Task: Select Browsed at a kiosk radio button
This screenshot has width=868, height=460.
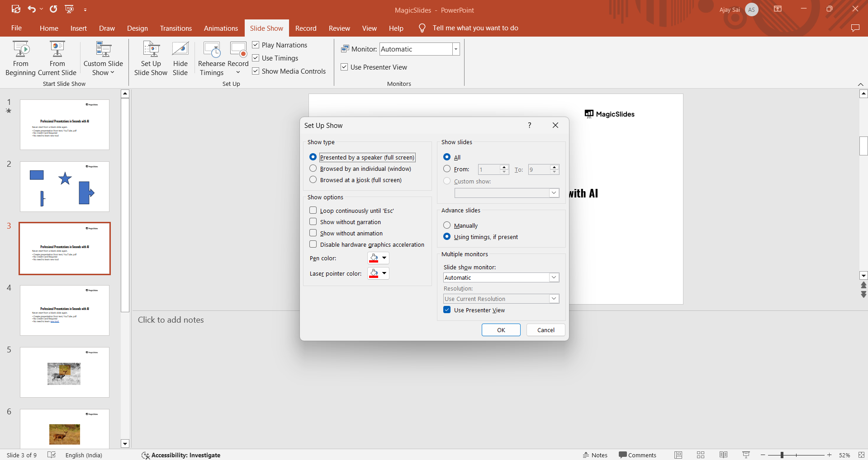Action: click(313, 180)
